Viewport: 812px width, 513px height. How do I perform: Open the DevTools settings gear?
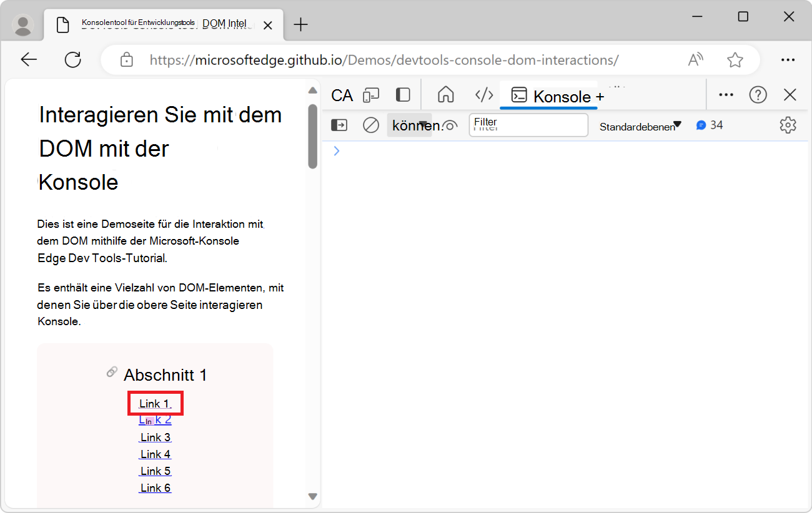(x=788, y=125)
